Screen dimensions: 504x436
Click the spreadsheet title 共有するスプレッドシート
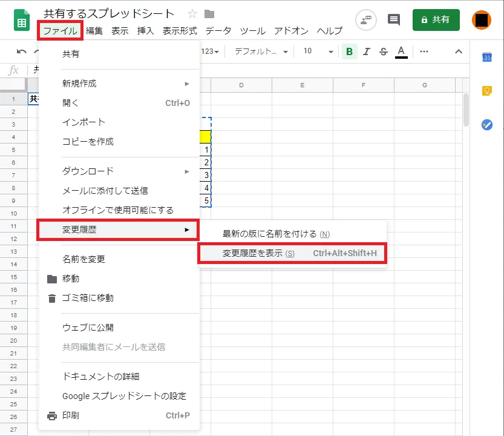(109, 14)
